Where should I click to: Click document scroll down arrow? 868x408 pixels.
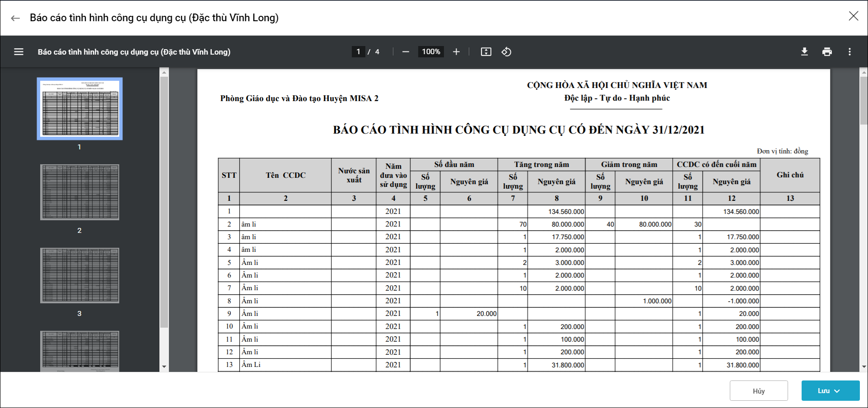coord(863,367)
